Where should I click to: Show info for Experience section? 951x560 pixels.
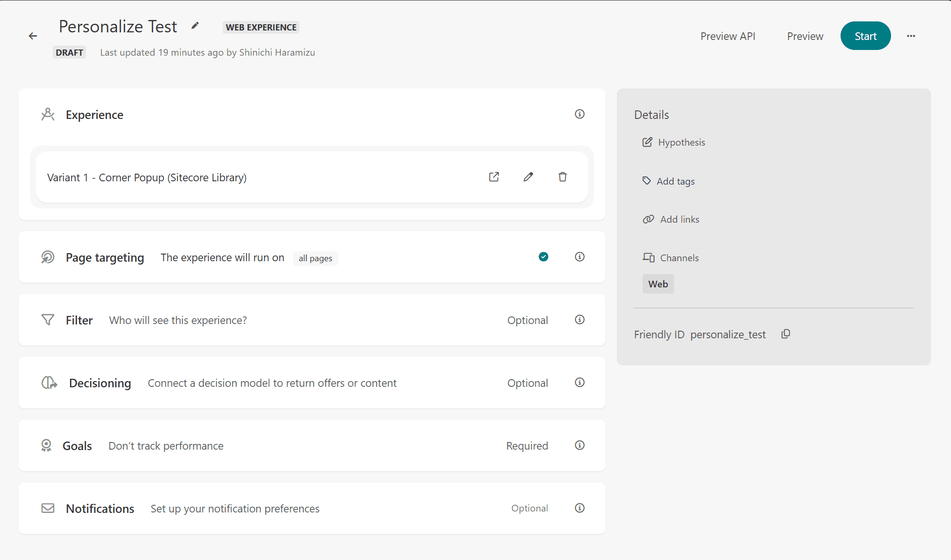(x=580, y=114)
